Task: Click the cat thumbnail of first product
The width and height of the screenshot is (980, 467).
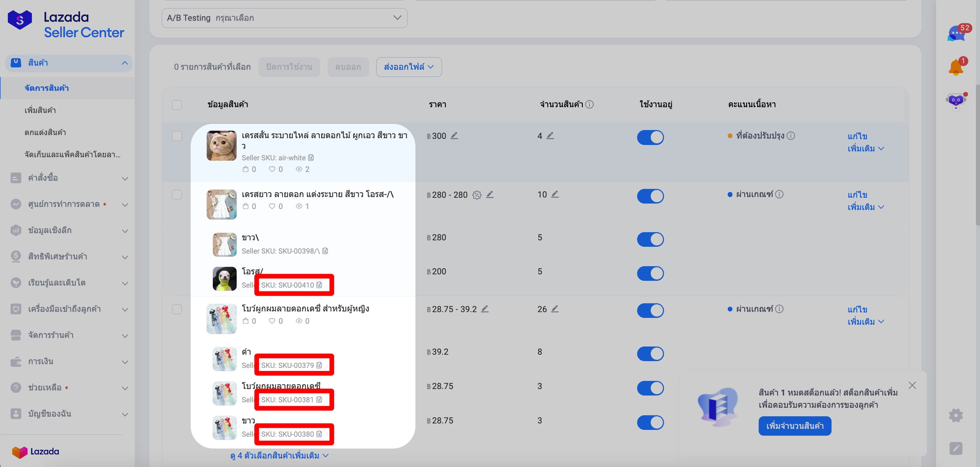Action: pos(221,146)
